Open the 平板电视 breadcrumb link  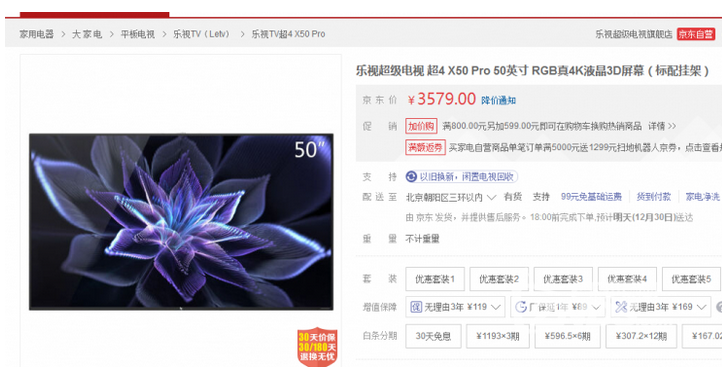tap(137, 34)
